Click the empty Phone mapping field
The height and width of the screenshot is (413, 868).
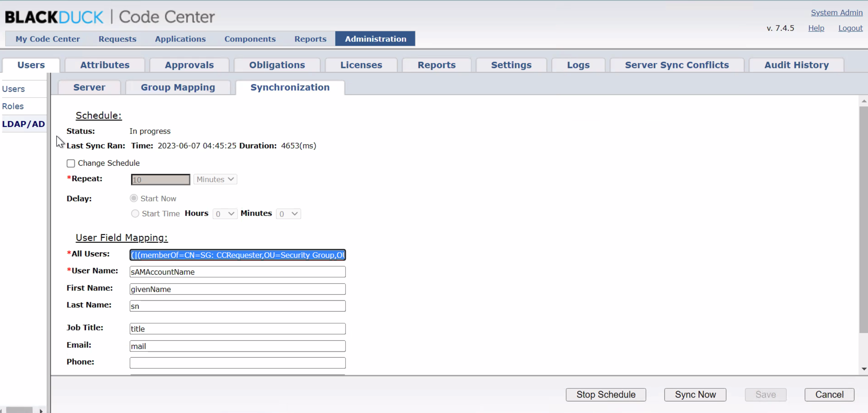pos(238,363)
